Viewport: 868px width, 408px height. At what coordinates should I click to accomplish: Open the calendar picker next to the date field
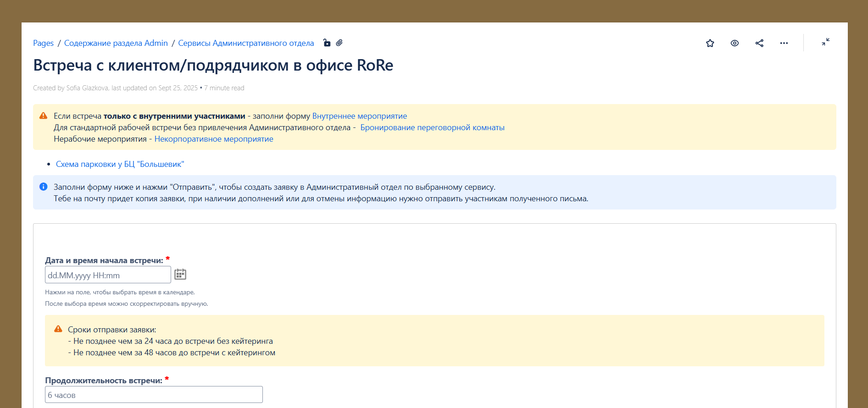click(x=180, y=275)
